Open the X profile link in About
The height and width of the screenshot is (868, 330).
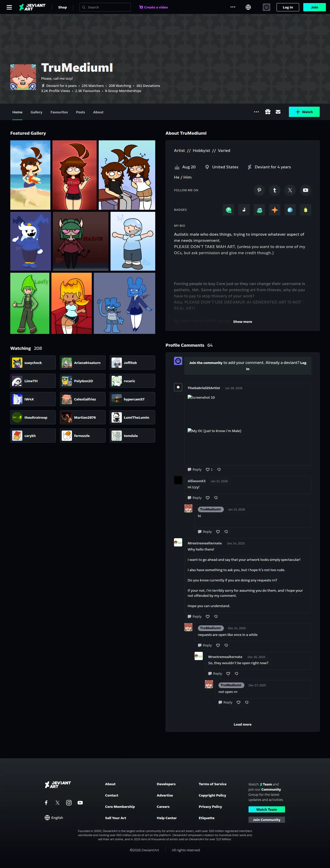click(x=290, y=190)
